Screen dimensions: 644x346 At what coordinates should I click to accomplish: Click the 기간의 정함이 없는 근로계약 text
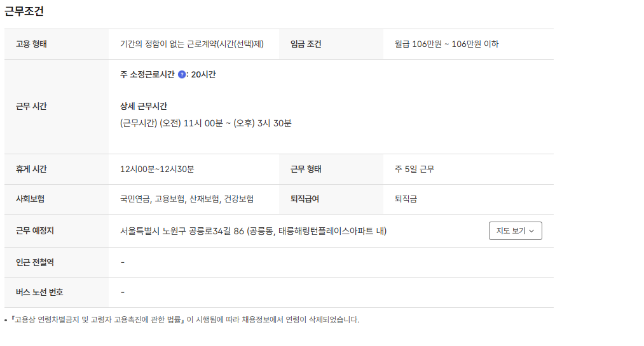[191, 44]
